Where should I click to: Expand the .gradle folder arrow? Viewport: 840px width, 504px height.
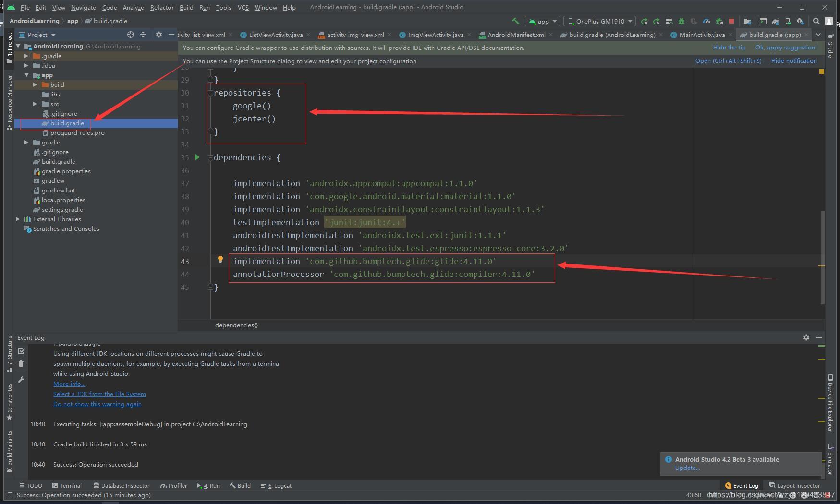[x=26, y=56]
